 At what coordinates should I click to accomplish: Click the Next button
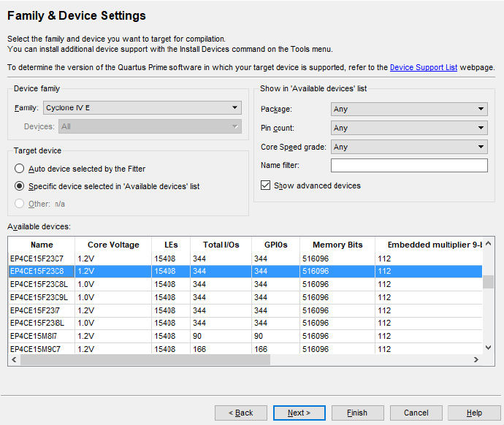coord(299,413)
